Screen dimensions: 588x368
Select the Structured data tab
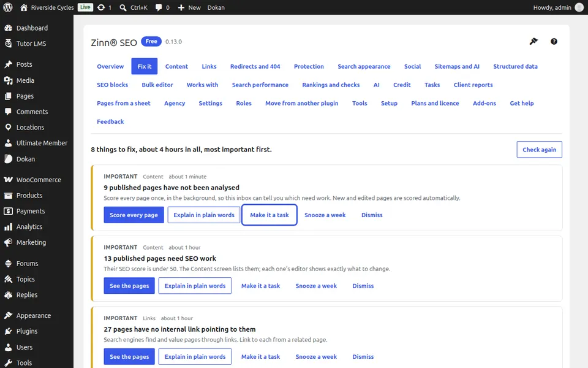pos(515,66)
